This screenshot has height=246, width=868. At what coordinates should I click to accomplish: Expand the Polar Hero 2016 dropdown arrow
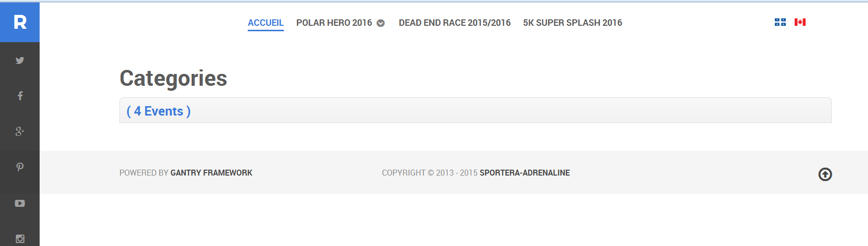tap(380, 23)
